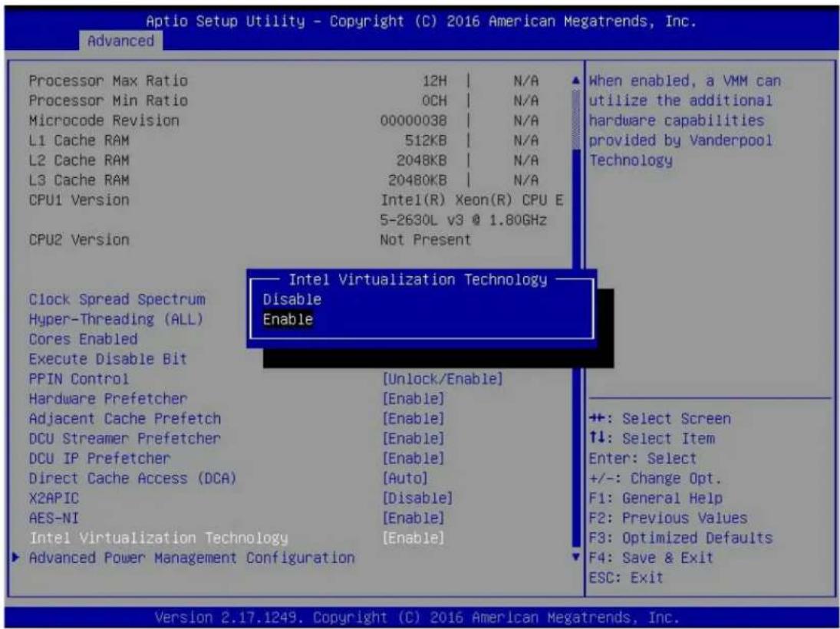Image resolution: width=840 pixels, height=629 pixels.
Task: Select Hyper-Threading (ALL) setting
Action: [117, 319]
